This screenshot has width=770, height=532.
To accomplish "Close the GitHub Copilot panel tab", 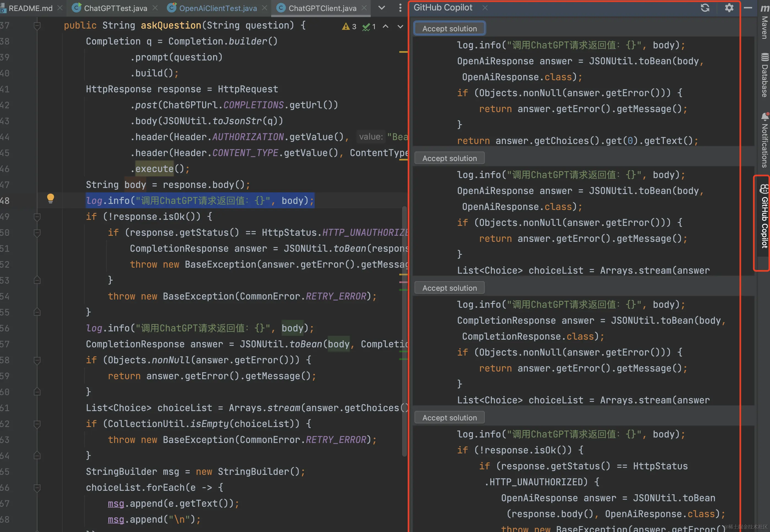I will pyautogui.click(x=485, y=8).
